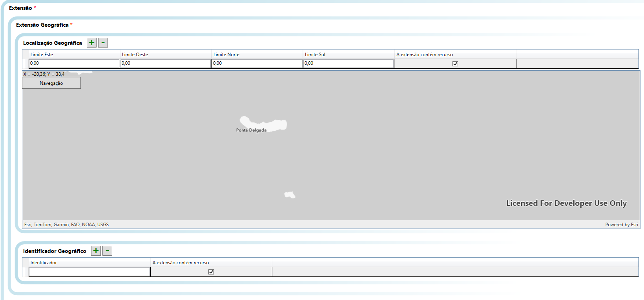This screenshot has height=300, width=644.
Task: Click the Esri, TomTom, Garmin attribution text
Action: [66, 225]
